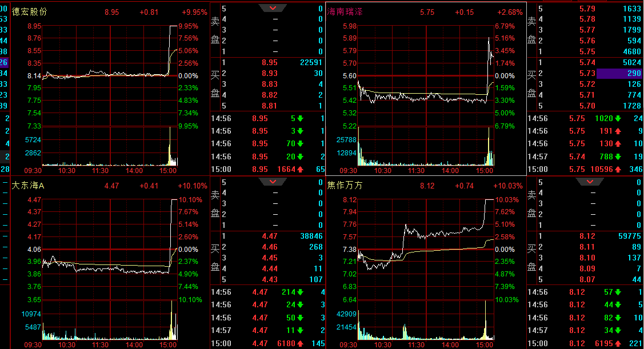Click the +10.10% change in 大东海A header

tap(192, 186)
